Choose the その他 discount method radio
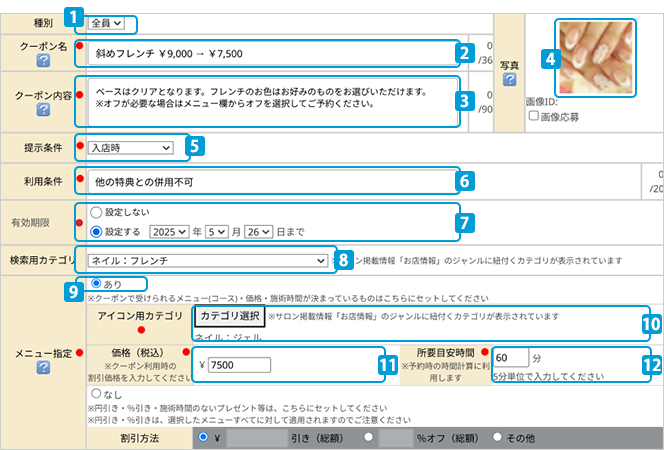The height and width of the screenshot is (450, 664). [500, 437]
